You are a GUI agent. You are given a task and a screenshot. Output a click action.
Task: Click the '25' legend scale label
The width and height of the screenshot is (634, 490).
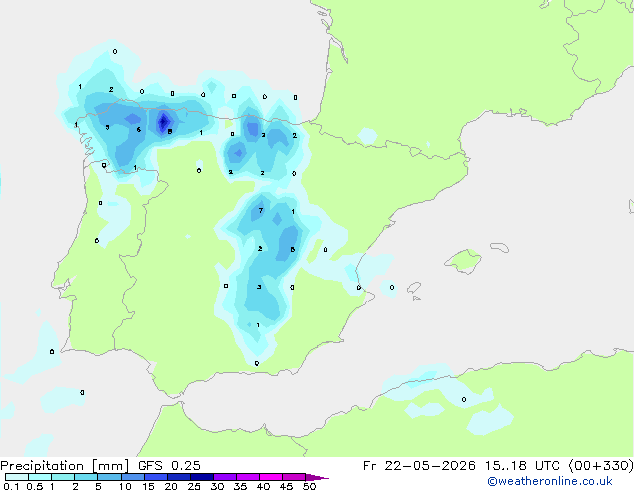pos(194,486)
